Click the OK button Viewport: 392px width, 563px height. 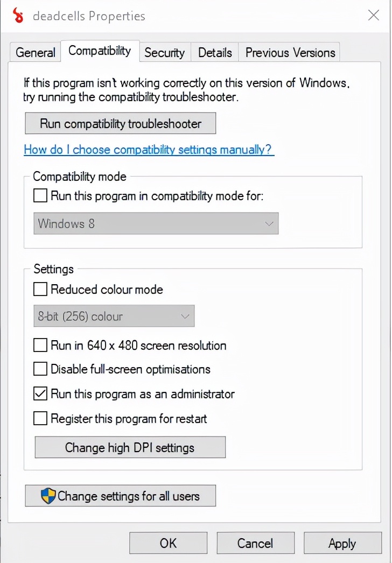(x=168, y=544)
